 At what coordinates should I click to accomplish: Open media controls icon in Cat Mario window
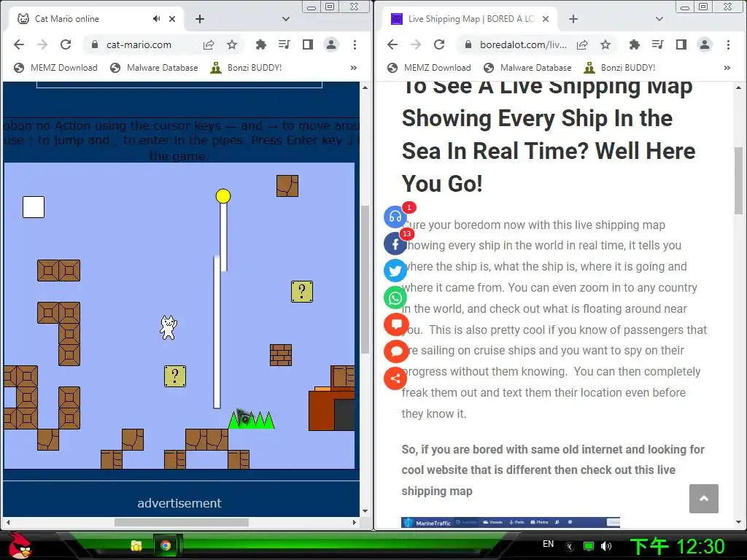[285, 44]
